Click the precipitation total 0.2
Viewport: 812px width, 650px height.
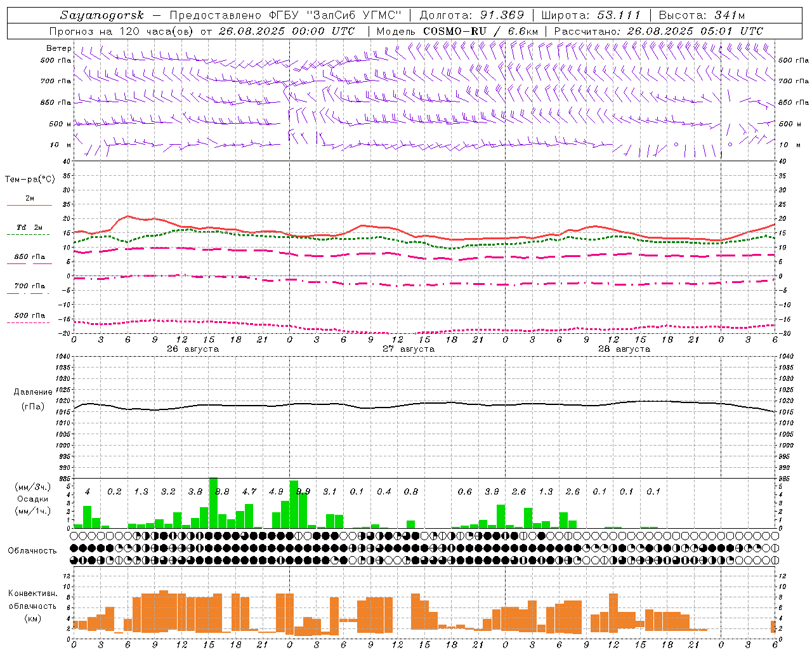pyautogui.click(x=114, y=491)
